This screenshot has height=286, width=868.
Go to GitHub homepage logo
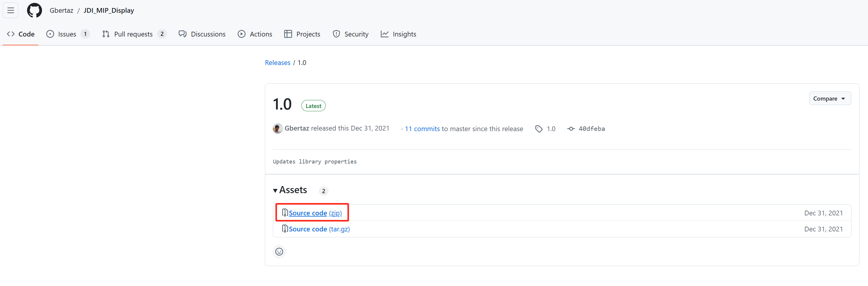(34, 10)
